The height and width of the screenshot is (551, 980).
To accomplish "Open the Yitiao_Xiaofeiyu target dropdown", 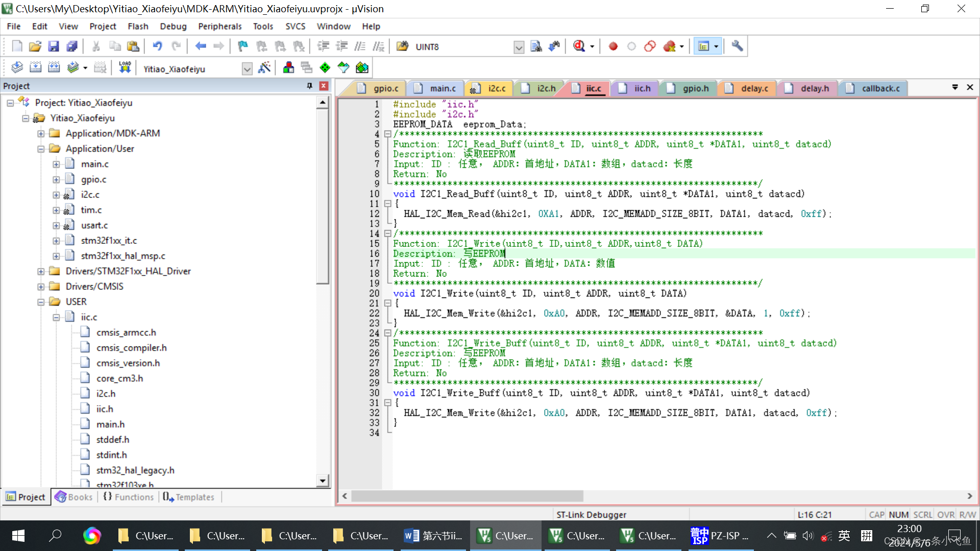I will coord(247,69).
